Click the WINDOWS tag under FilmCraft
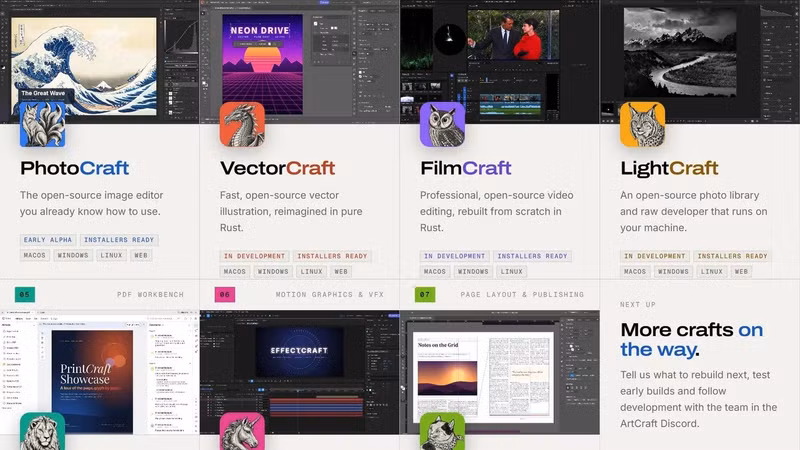Viewport: 800px width, 450px height. [473, 271]
